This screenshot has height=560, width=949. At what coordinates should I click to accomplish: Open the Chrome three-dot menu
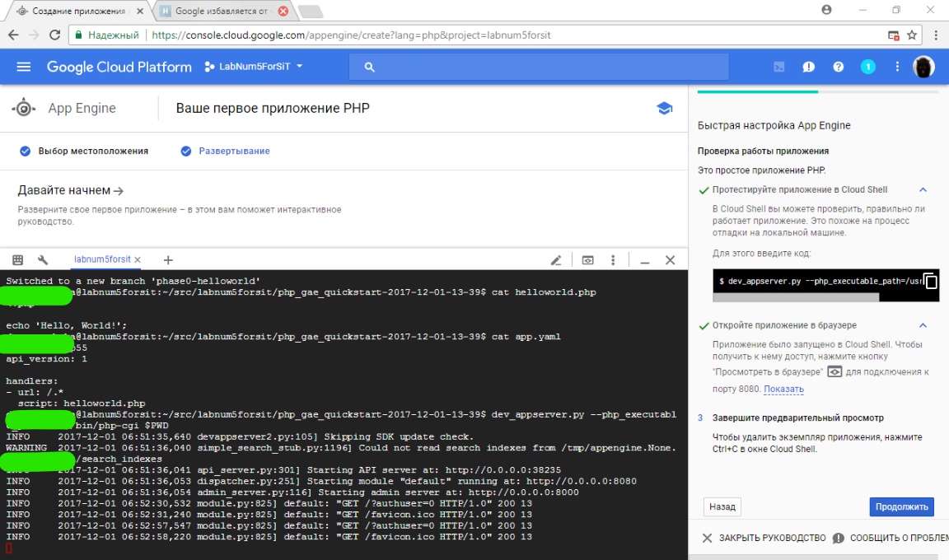click(x=936, y=35)
